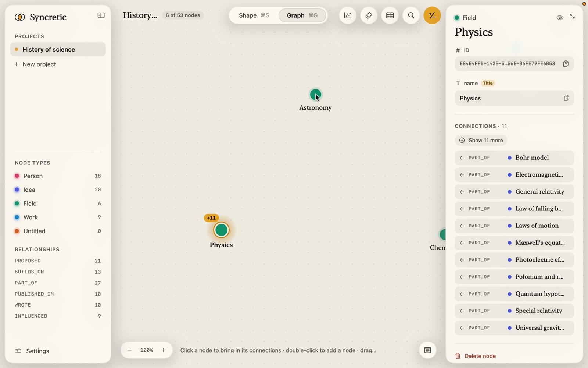The height and width of the screenshot is (368, 588).
Task: Switch to Graph mode tab
Action: click(302, 15)
